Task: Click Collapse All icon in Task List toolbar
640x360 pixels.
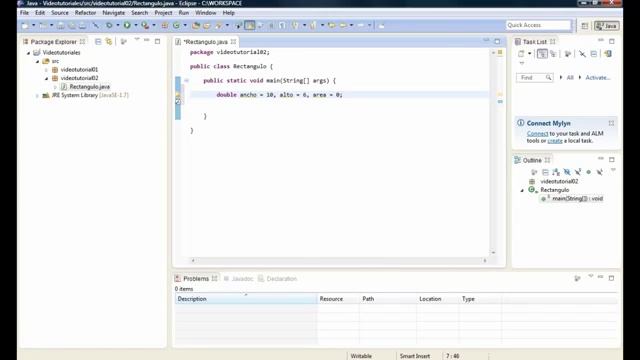Action: (593, 53)
